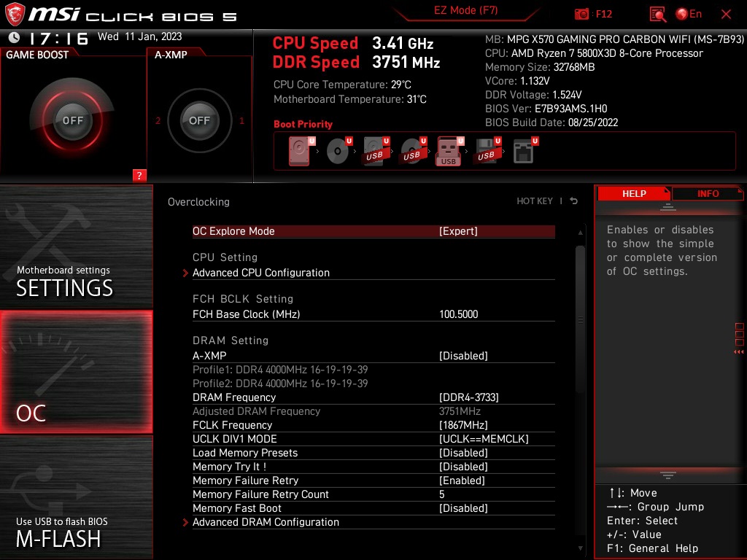Select the USB floppy boot device icon
Viewport: 747px width, 560px height.
487,152
